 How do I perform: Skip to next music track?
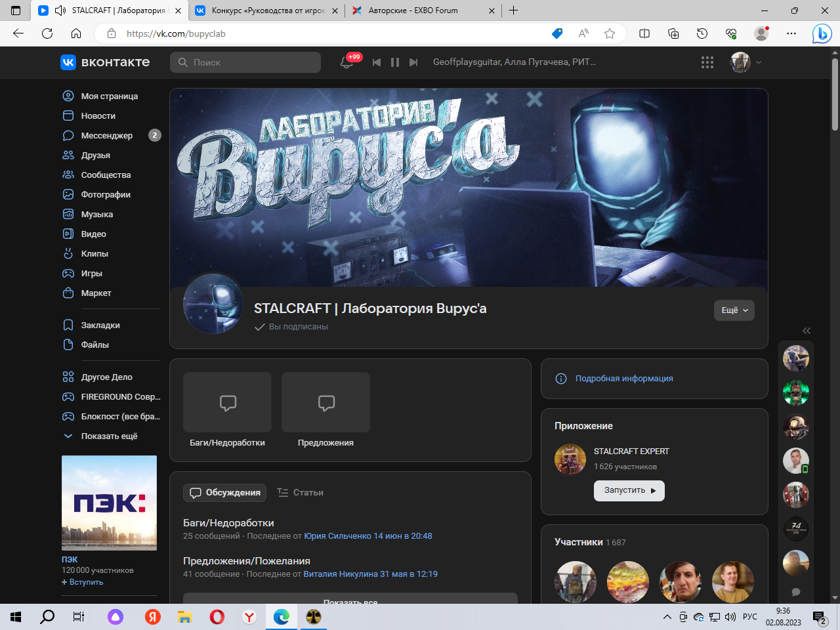click(413, 62)
